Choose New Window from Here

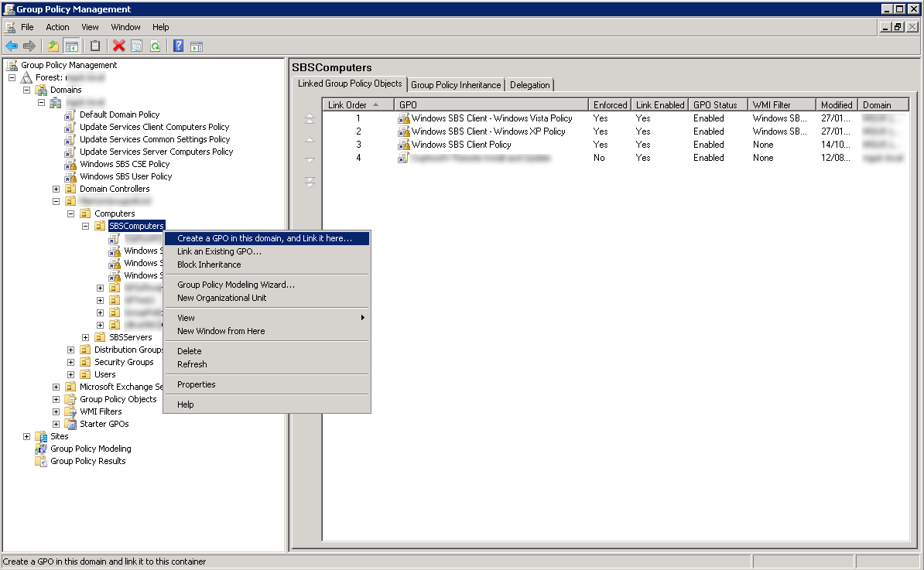pyautogui.click(x=267, y=332)
